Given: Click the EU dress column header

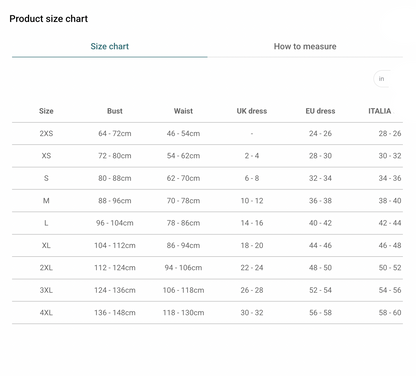Looking at the screenshot, I should pyautogui.click(x=320, y=111).
